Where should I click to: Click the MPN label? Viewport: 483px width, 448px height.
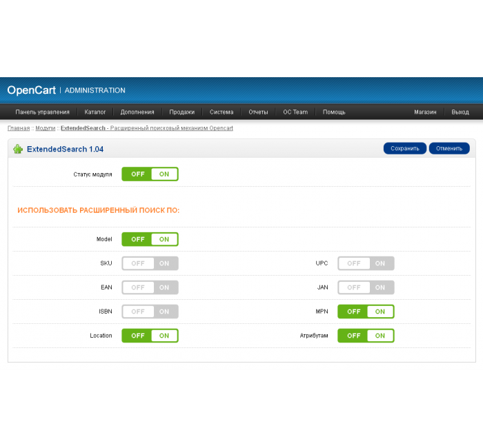322,312
